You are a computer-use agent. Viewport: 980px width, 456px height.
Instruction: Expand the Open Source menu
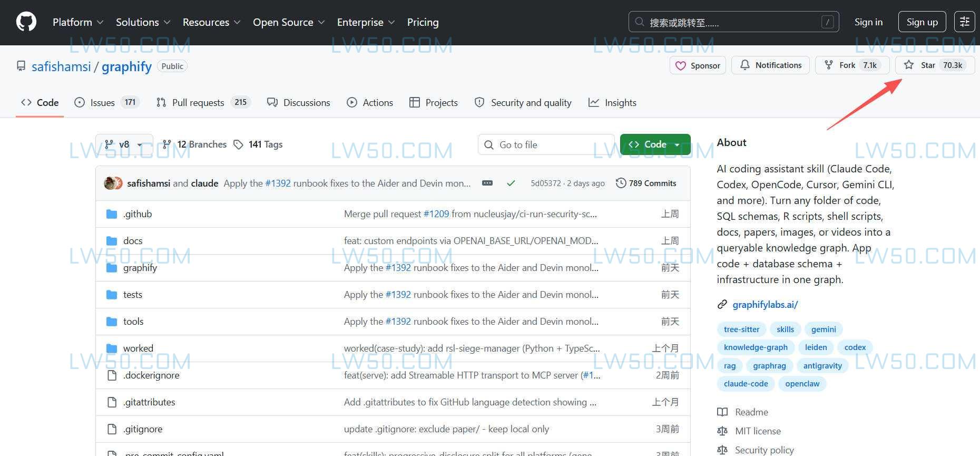point(288,22)
